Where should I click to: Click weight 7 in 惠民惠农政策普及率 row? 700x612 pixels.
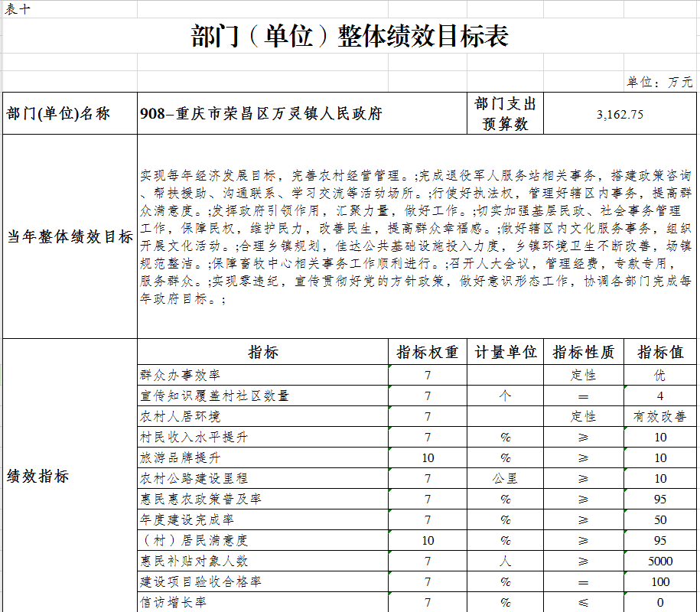coord(428,499)
